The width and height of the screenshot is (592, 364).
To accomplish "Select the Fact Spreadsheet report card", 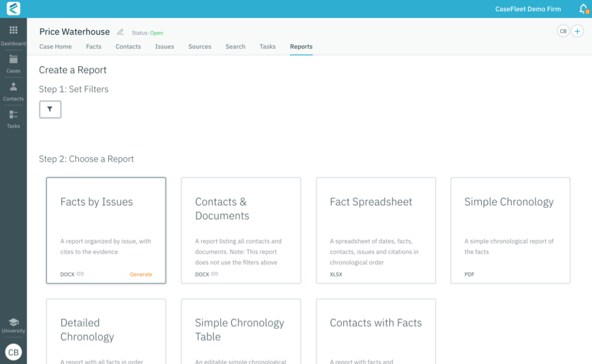I will 376,230.
